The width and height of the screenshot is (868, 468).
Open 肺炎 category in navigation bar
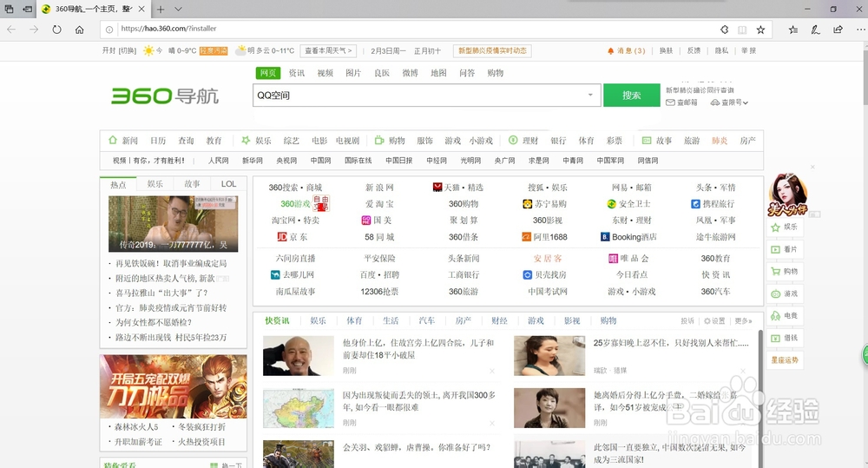719,141
